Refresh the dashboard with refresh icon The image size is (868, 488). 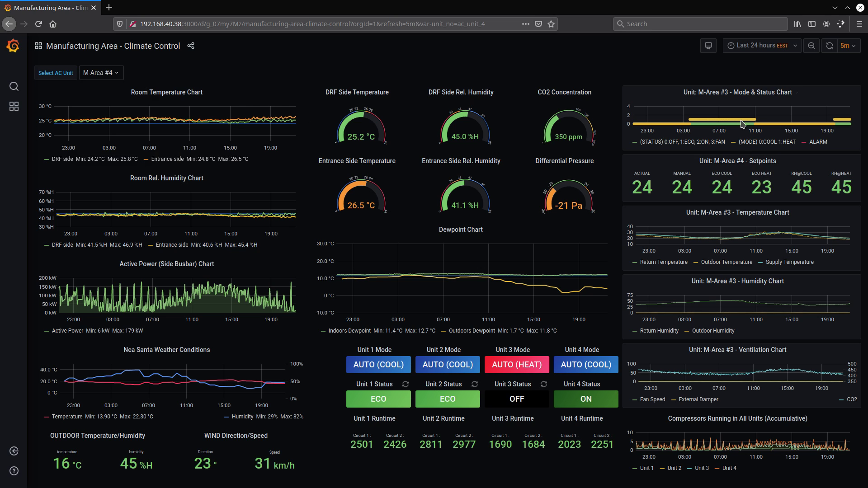[x=829, y=46]
